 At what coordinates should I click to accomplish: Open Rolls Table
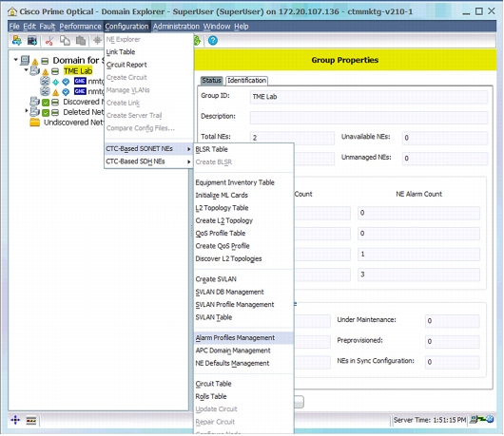point(244,396)
